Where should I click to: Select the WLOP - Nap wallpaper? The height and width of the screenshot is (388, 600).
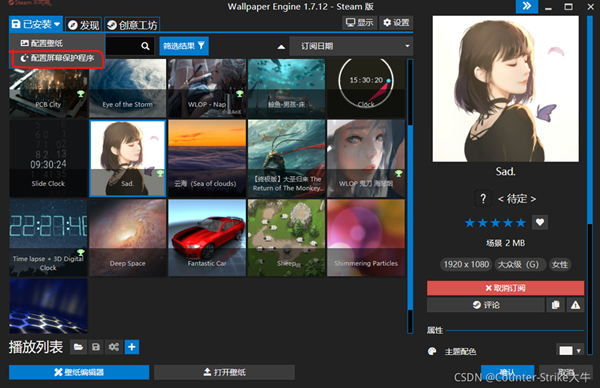(207, 88)
